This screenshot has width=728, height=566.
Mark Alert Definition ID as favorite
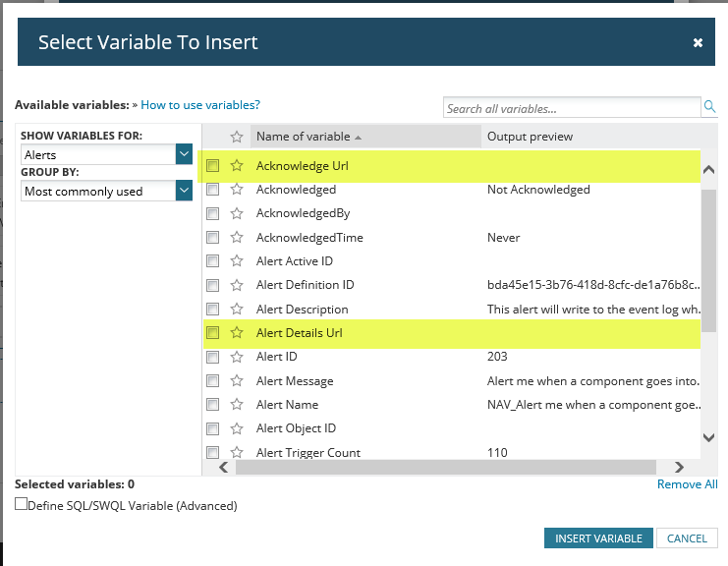[236, 285]
